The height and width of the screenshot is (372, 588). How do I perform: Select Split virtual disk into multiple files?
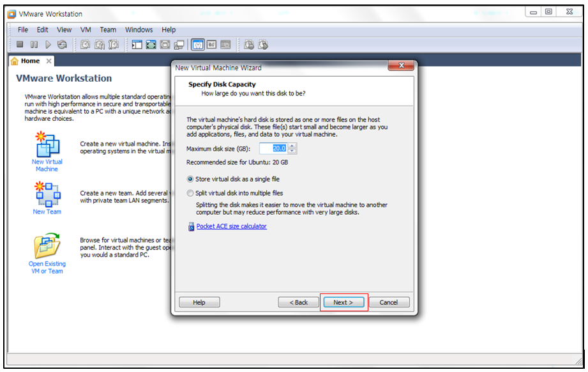pos(190,193)
